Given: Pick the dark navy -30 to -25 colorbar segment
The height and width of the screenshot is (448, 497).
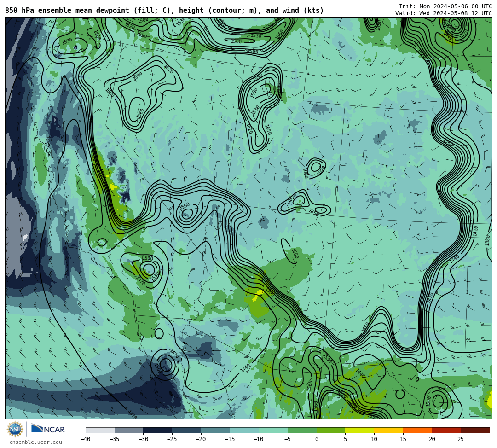Looking at the screenshot, I should click(157, 430).
